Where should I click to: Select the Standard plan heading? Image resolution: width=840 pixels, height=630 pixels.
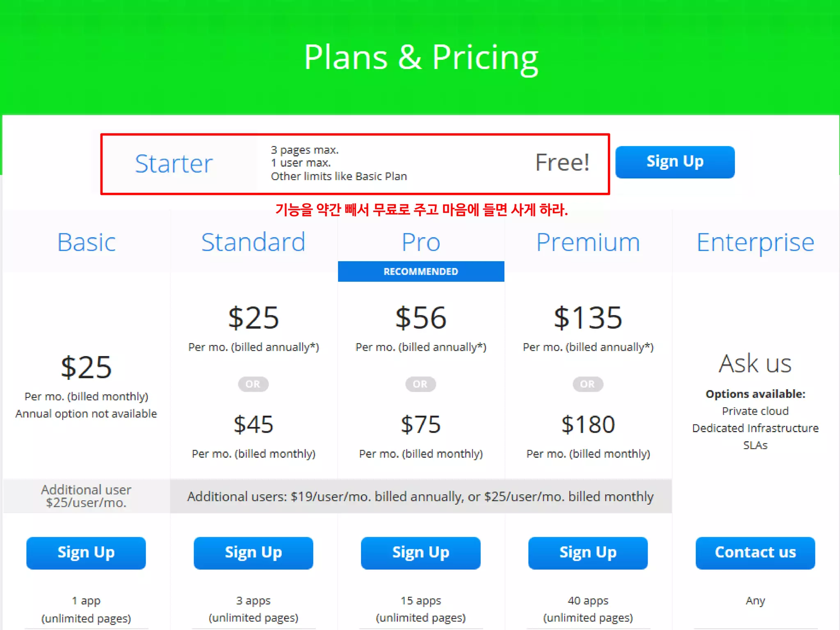253,242
